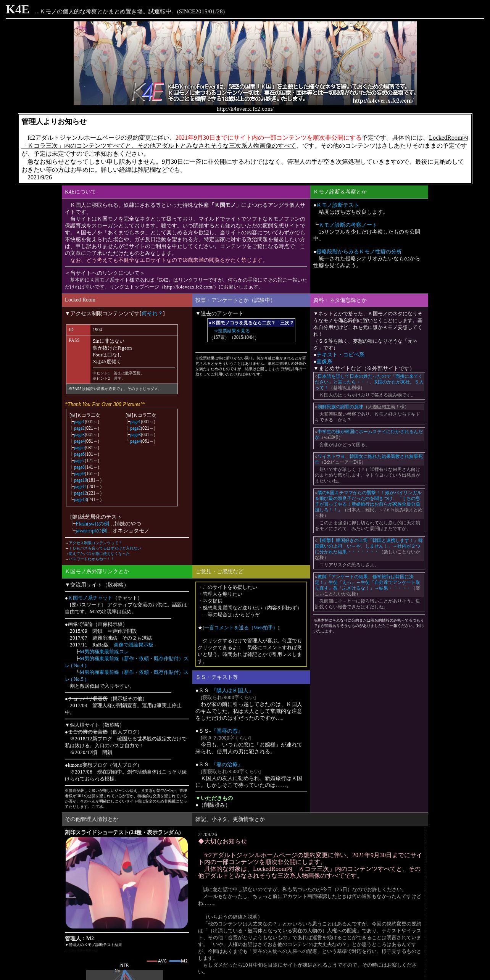
Task: Open page1(001～) under Ｋコラ二次
Action: point(79,422)
